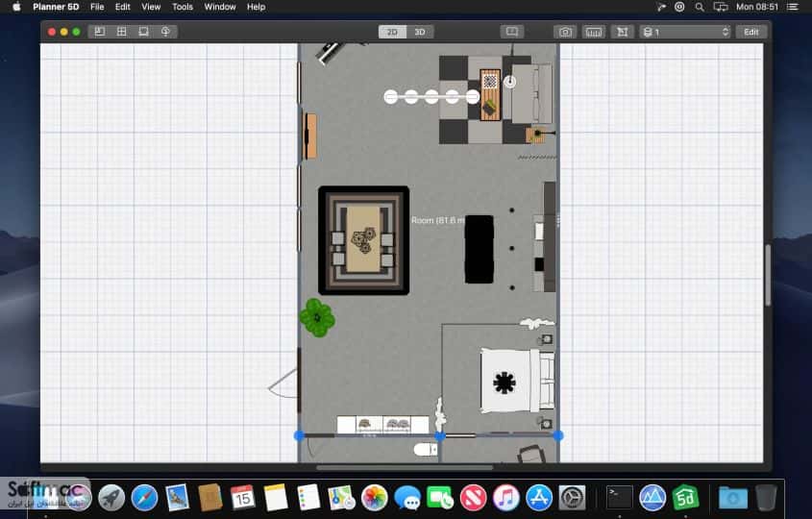Open the Planner 5D application menu

pyautogui.click(x=56, y=7)
